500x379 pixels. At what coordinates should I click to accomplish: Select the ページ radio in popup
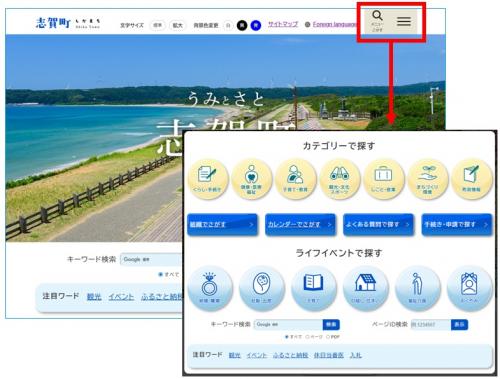click(x=307, y=337)
